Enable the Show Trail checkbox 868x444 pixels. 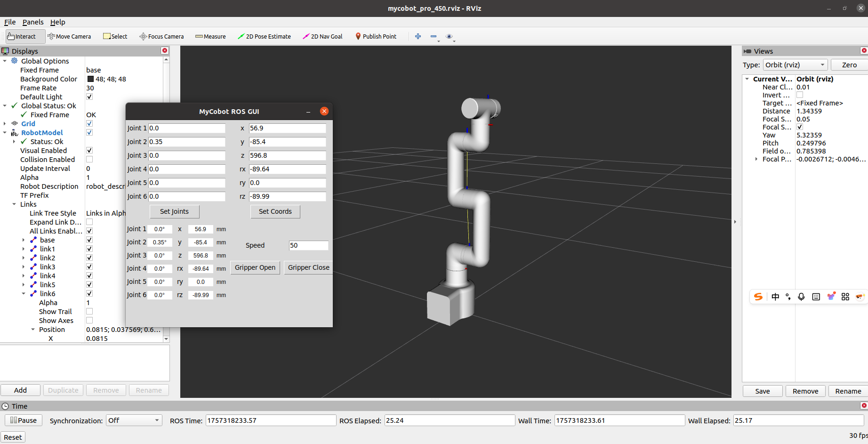(89, 312)
